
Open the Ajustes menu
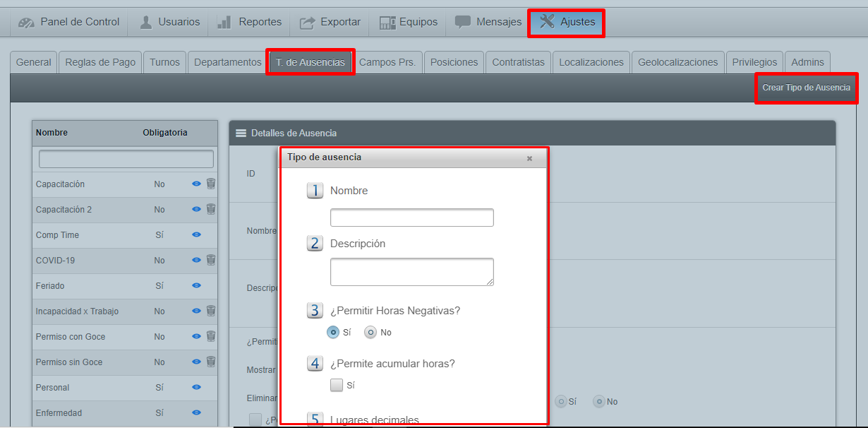tap(567, 23)
